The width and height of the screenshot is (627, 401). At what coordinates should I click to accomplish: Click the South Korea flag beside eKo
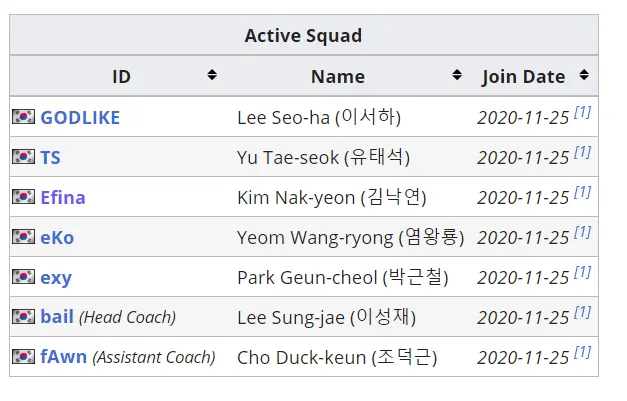pyautogui.click(x=23, y=237)
